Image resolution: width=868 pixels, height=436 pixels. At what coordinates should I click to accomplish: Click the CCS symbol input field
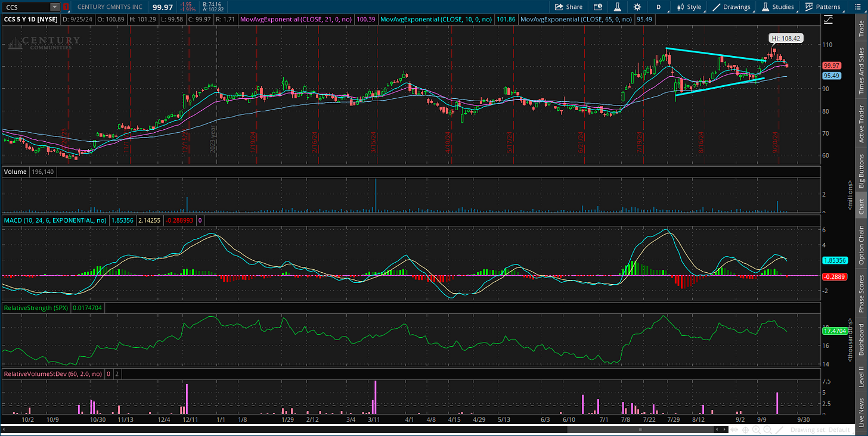[26, 7]
